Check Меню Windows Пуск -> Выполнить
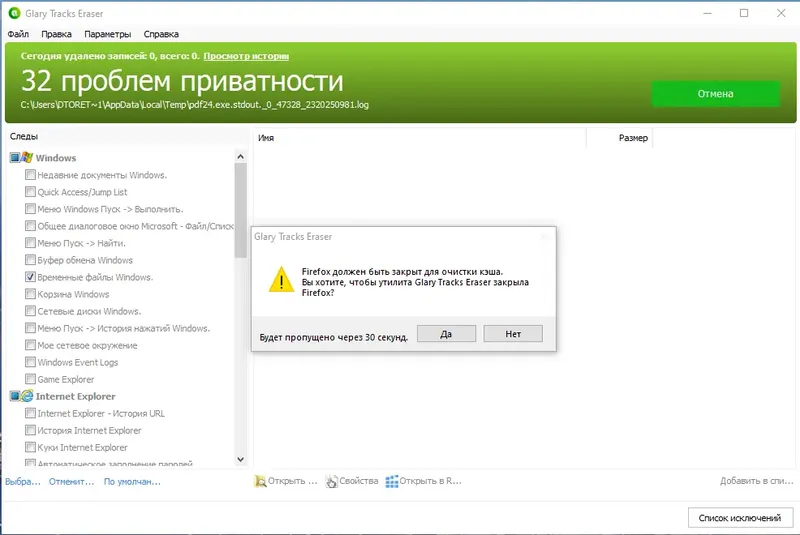This screenshot has height=535, width=800. [x=30, y=209]
